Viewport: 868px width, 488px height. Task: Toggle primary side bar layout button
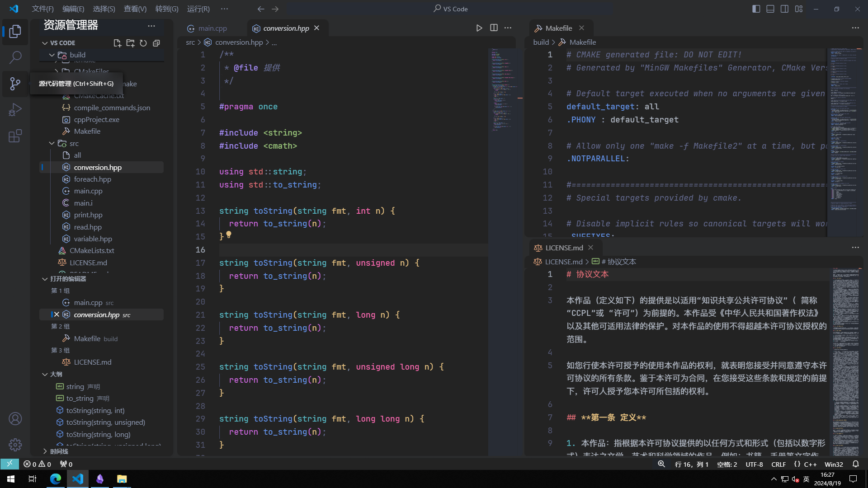click(756, 9)
